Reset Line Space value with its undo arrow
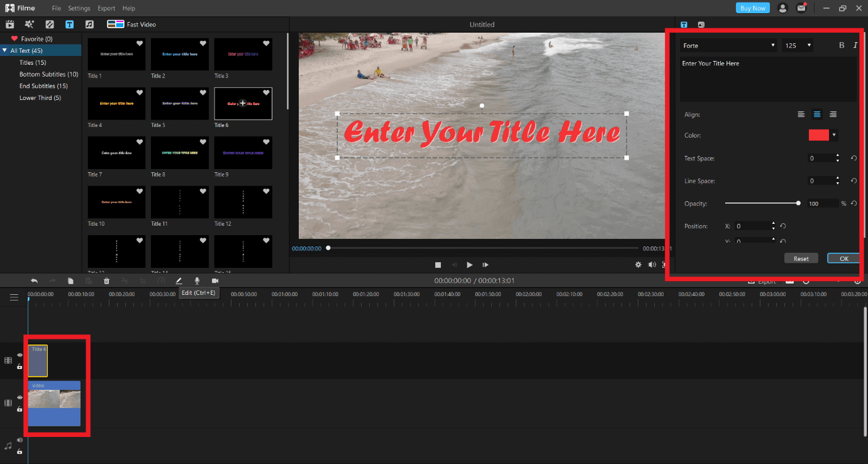Viewport: 868px width, 464px height. click(x=854, y=181)
